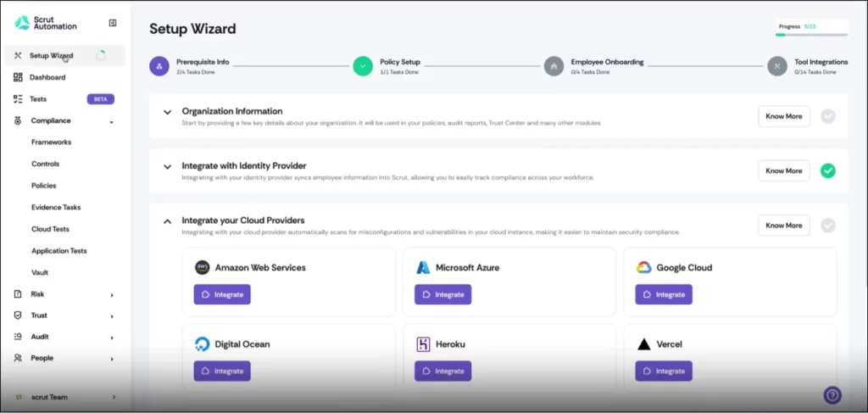Viewport: 868px width, 413px height.
Task: Open the help question mark bubble
Action: (832, 395)
